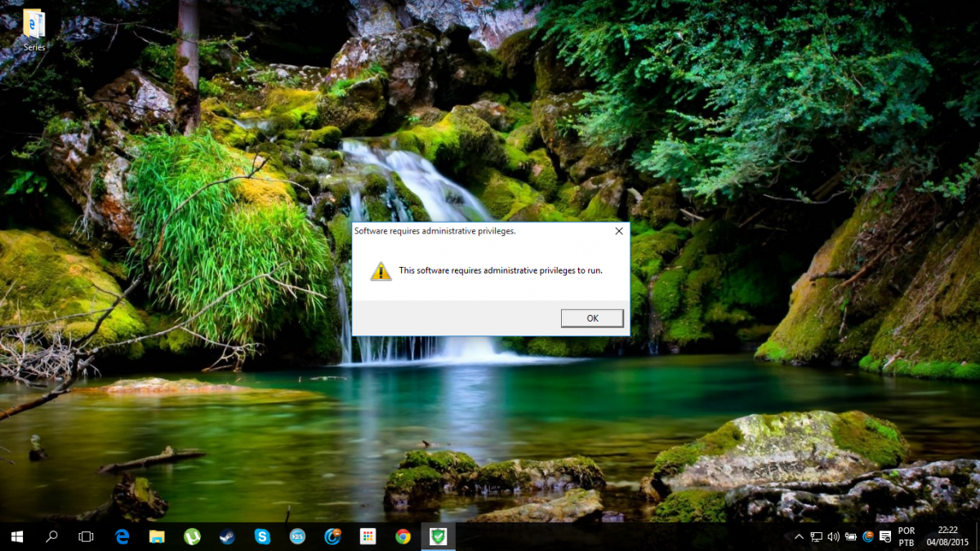Image resolution: width=980 pixels, height=551 pixels.
Task: Select the green shield app on the taskbar
Action: pyautogui.click(x=439, y=536)
